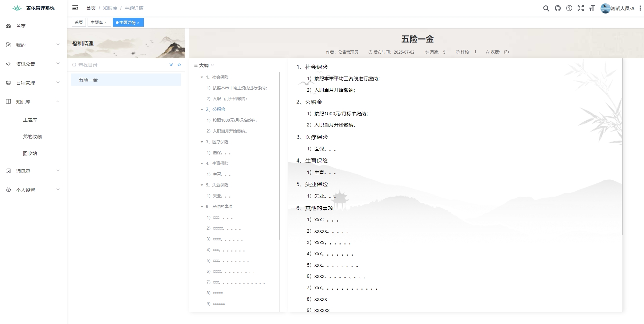Open the font size setting icon

click(592, 8)
